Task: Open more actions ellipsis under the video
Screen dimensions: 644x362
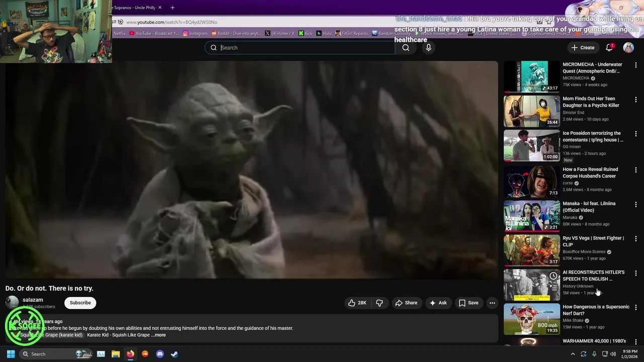Action: [492, 303]
